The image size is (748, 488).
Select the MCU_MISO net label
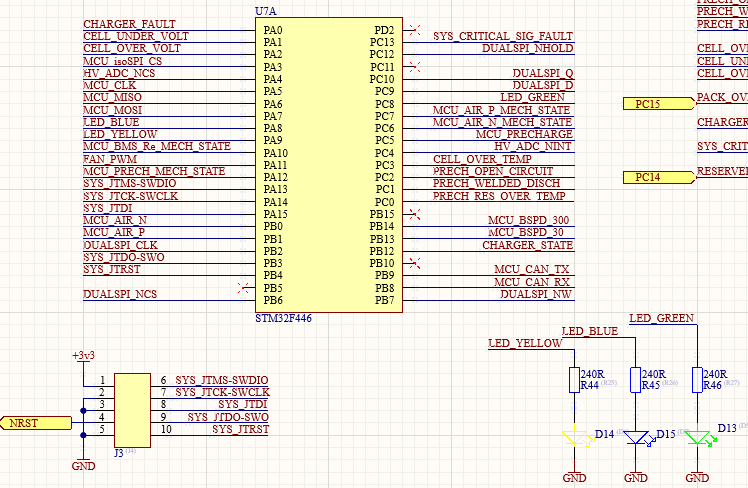(113, 97)
